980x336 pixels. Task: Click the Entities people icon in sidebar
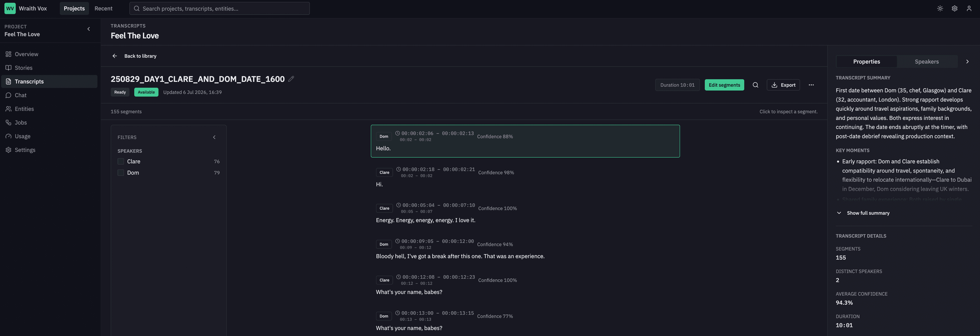[x=8, y=109]
